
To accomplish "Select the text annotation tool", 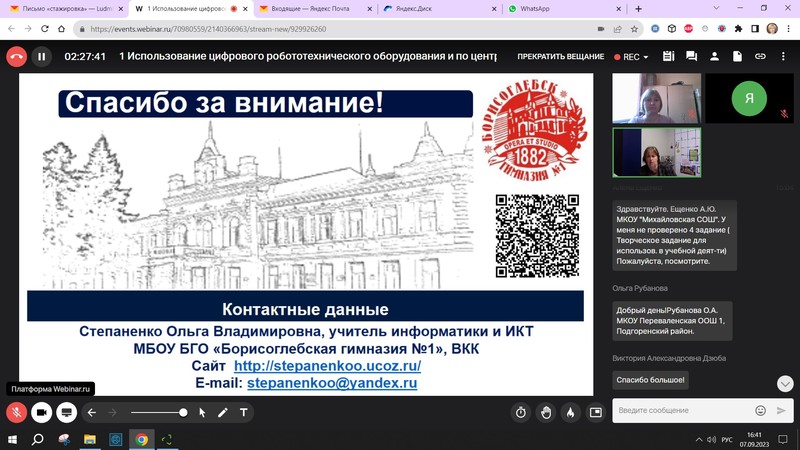I will tap(243, 412).
